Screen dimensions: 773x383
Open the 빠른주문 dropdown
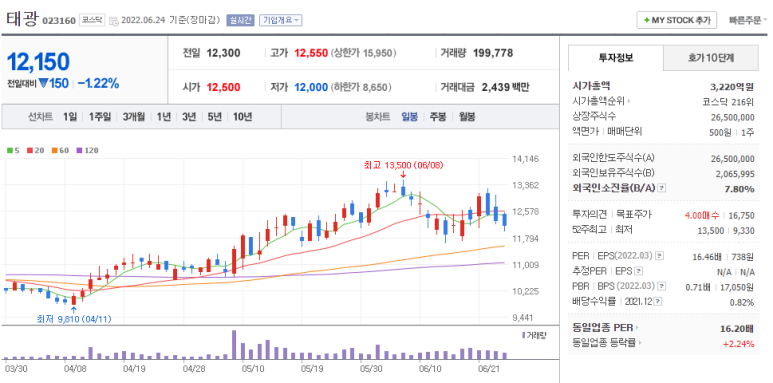coord(748,20)
